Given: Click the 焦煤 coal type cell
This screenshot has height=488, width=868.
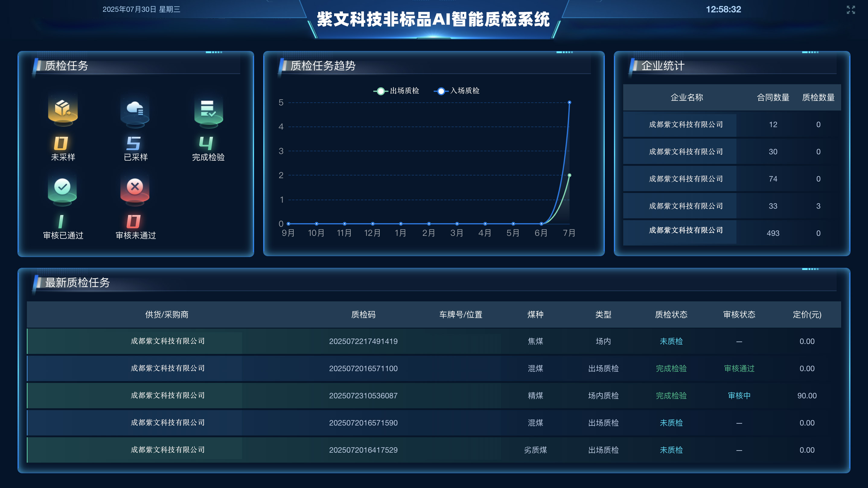Looking at the screenshot, I should 535,341.
